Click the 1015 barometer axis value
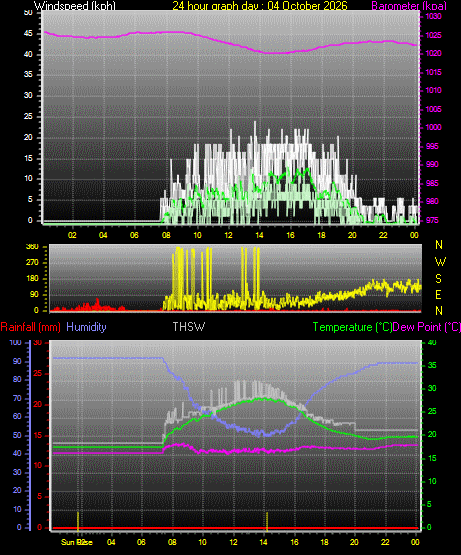The image size is (461, 555). coord(433,72)
